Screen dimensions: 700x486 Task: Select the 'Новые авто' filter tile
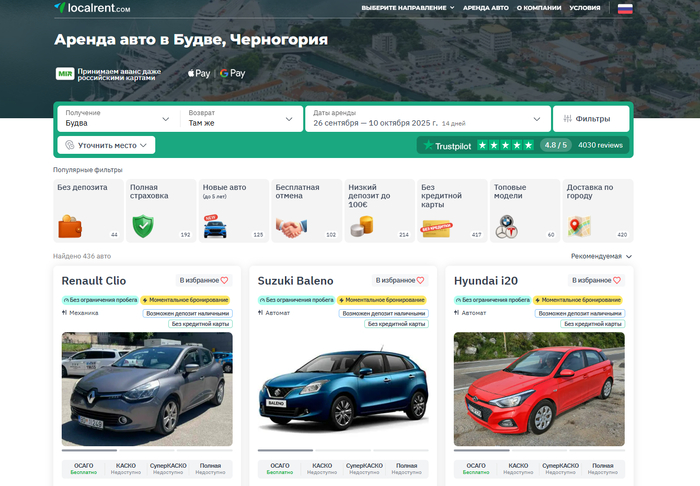tap(233, 211)
